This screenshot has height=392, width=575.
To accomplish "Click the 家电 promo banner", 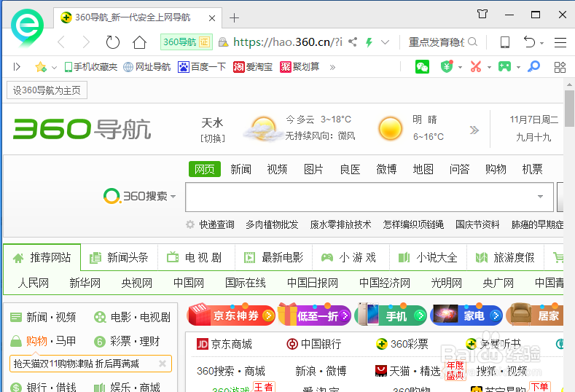I will (466, 315).
